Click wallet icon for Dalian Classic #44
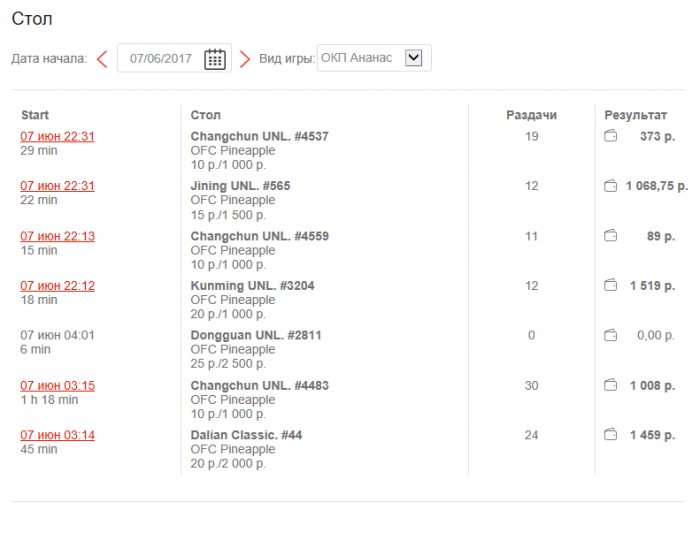This screenshot has height=548, width=700. tap(611, 435)
